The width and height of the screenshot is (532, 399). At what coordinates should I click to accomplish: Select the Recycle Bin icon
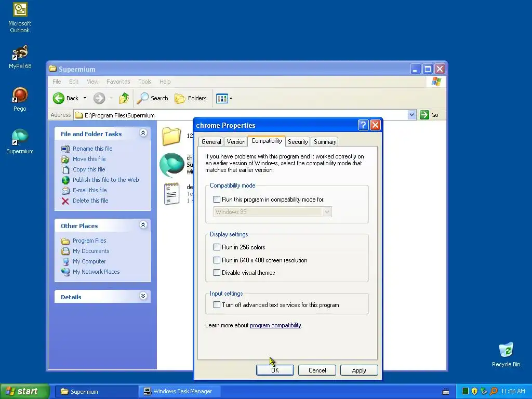[506, 354]
